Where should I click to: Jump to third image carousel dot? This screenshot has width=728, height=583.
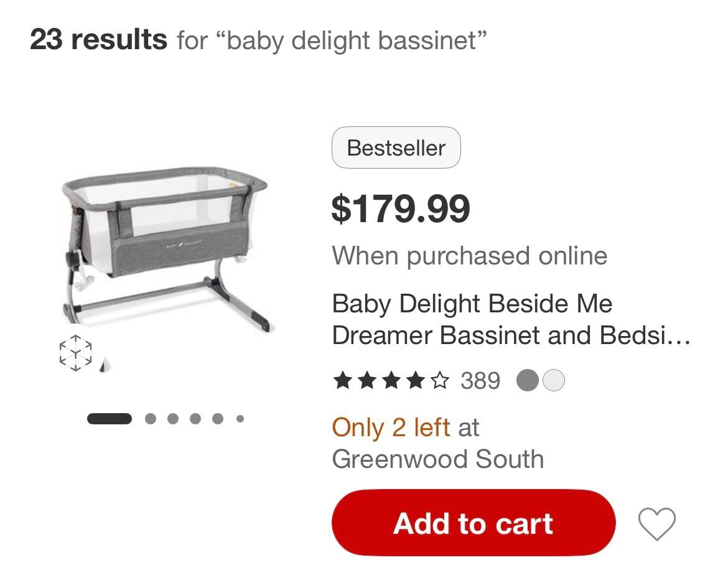(x=173, y=419)
